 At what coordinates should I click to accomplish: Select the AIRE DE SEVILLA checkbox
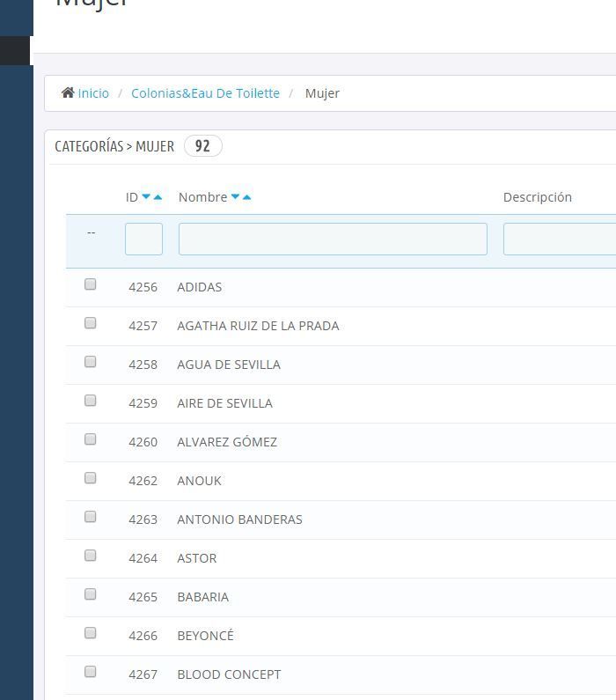pos(90,401)
